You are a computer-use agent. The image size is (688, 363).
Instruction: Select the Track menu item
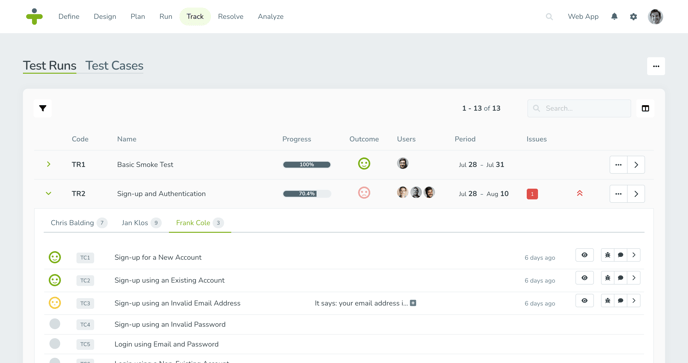coord(195,17)
